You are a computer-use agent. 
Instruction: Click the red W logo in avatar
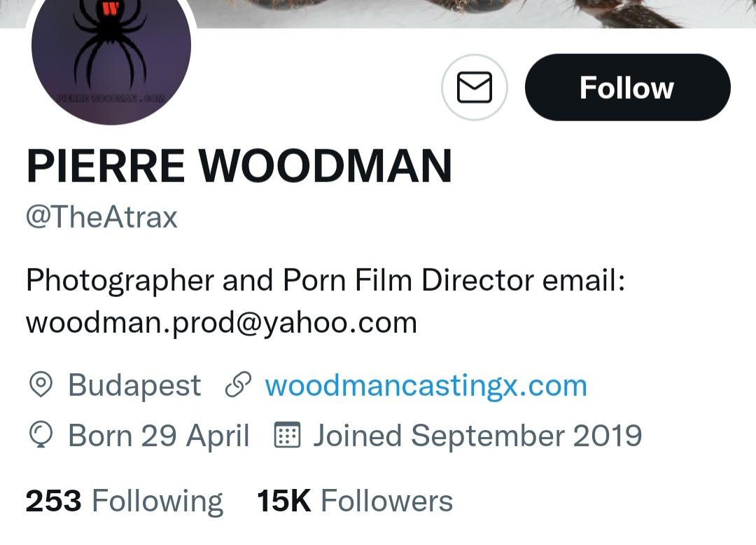click(110, 9)
